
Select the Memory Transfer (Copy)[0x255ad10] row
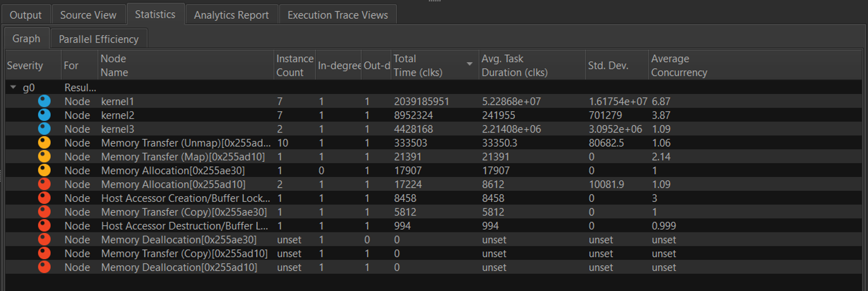[184, 254]
